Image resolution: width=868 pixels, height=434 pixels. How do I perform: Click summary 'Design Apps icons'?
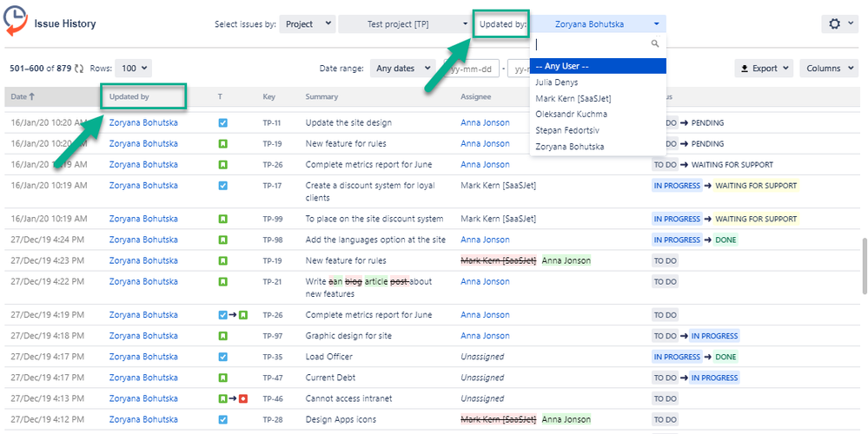point(341,419)
